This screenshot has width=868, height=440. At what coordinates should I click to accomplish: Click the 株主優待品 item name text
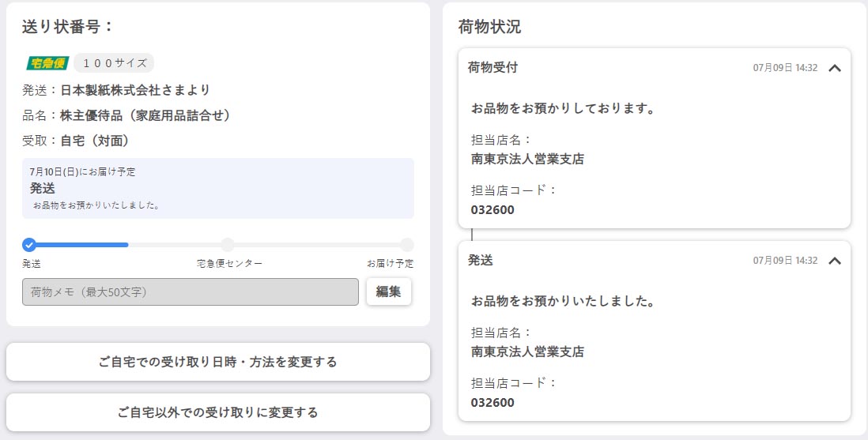tap(145, 115)
